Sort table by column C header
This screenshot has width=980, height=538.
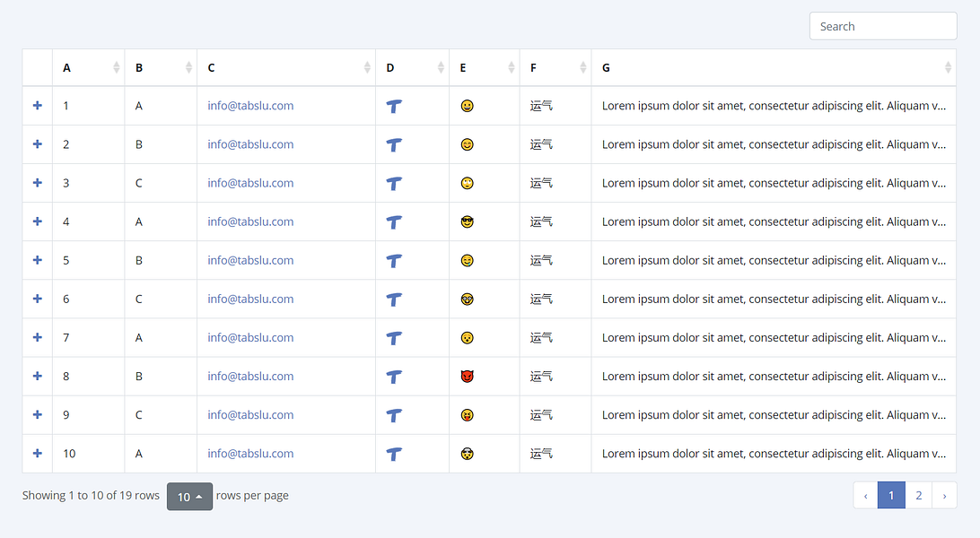click(286, 67)
